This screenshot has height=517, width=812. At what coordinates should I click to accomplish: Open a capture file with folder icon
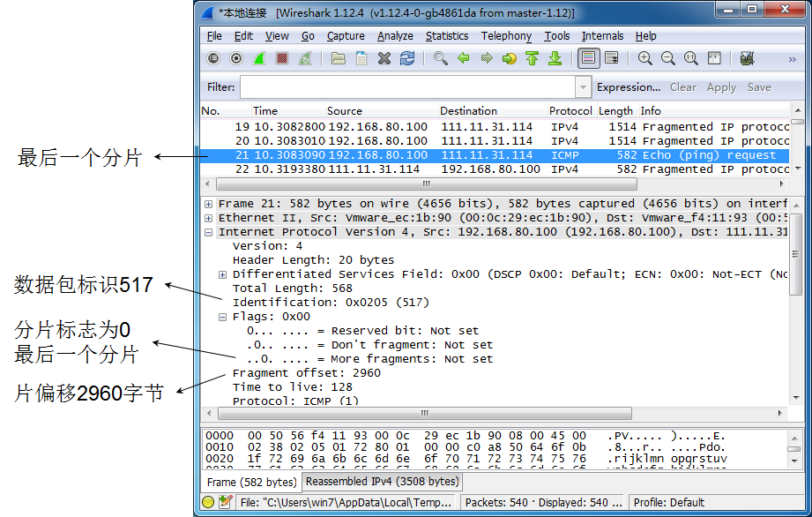tap(339, 58)
